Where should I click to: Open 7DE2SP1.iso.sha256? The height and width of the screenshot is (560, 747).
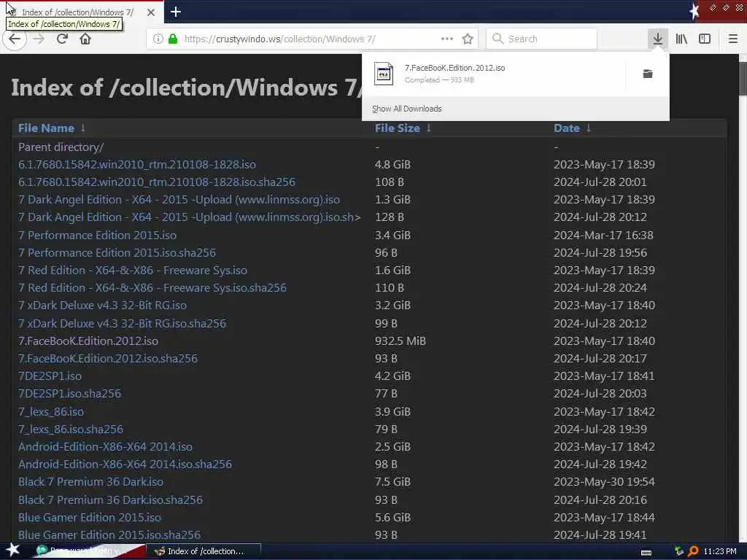pyautogui.click(x=69, y=393)
